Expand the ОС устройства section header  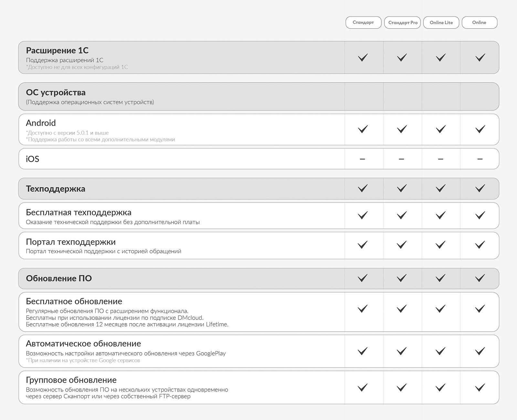pyautogui.click(x=259, y=97)
